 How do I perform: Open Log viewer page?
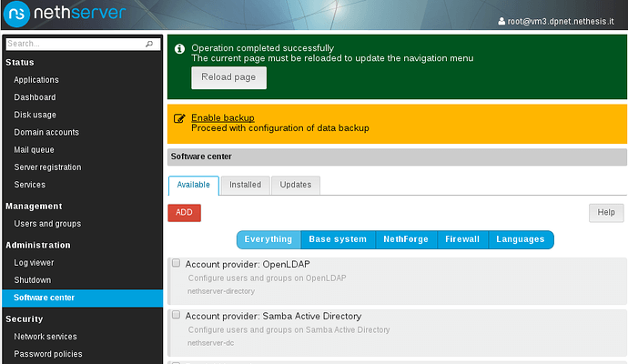tap(34, 263)
